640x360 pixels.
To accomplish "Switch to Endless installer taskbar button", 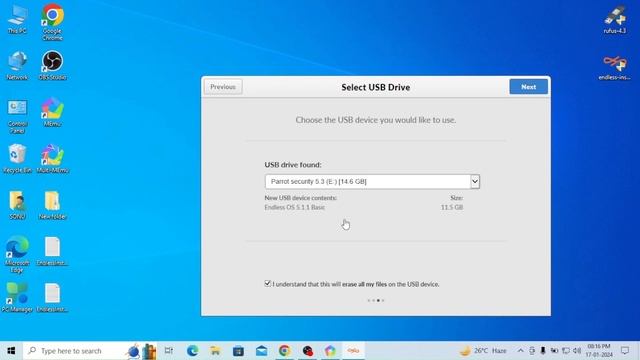I will [353, 351].
